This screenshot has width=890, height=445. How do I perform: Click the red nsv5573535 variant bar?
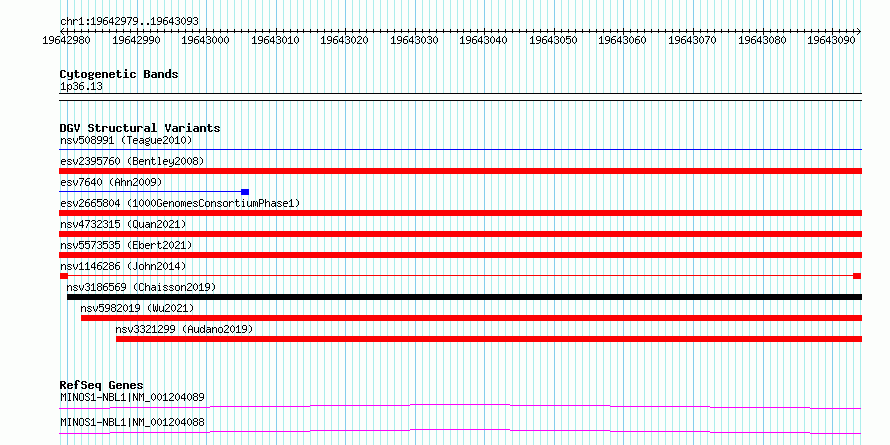[460, 255]
